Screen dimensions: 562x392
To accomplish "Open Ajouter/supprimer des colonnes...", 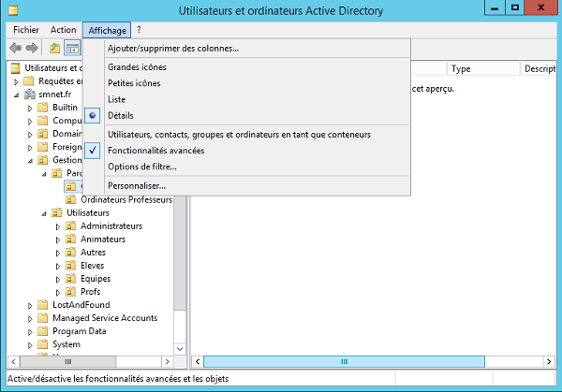I will (246, 49).
